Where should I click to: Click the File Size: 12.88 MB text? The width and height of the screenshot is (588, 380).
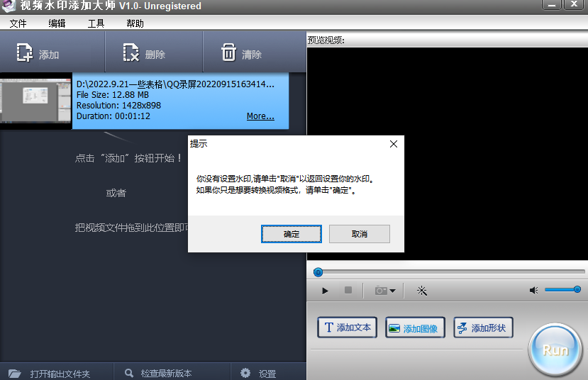[x=113, y=95]
